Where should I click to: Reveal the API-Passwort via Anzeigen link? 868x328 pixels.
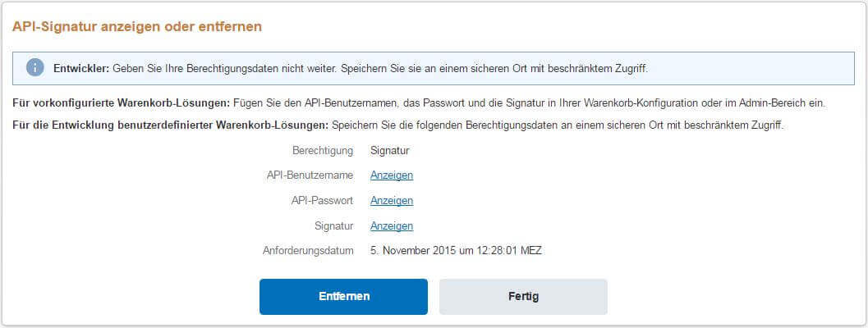[392, 200]
